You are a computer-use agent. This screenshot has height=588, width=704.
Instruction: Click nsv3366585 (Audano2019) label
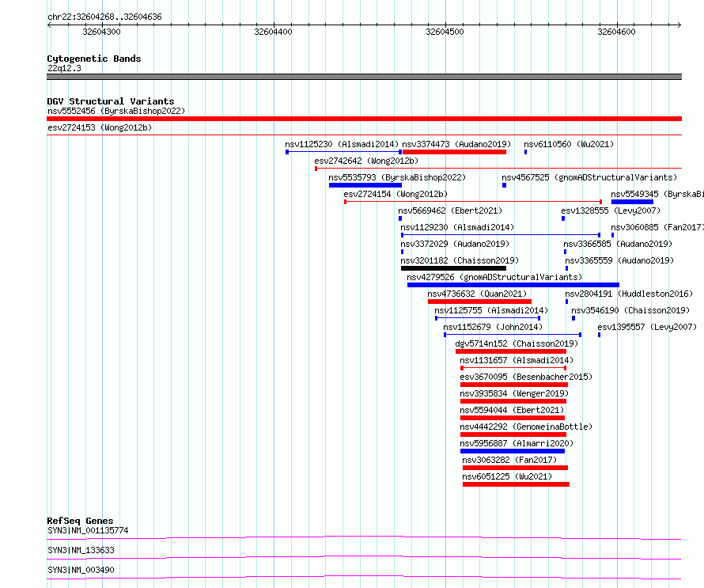pos(618,244)
